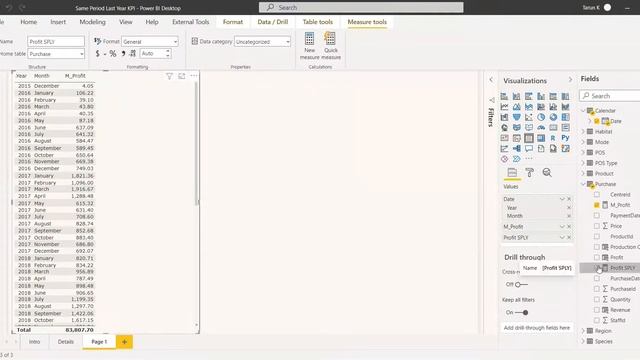Select the decomposition tree visual
This screenshot has width=640, height=360.
pos(517,149)
